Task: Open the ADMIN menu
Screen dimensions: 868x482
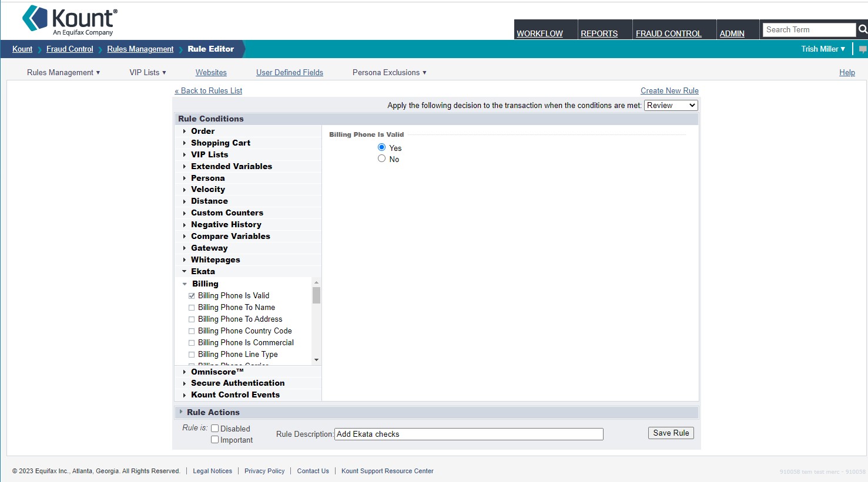Action: (x=732, y=33)
